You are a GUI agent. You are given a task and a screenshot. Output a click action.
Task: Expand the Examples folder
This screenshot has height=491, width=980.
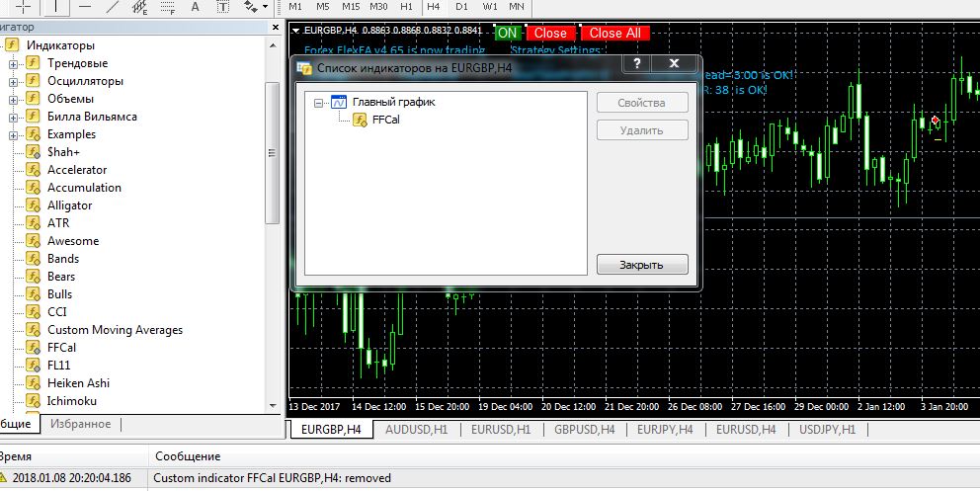[13, 135]
